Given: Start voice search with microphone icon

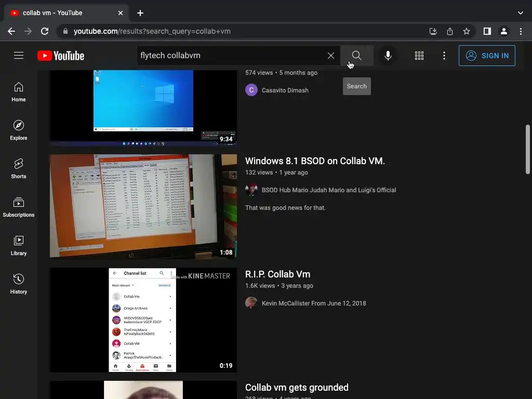Looking at the screenshot, I should [388, 56].
